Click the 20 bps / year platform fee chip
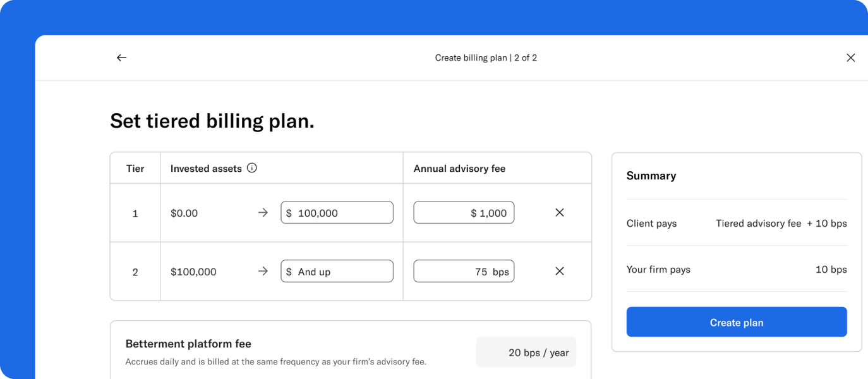The image size is (868, 379). (x=526, y=352)
